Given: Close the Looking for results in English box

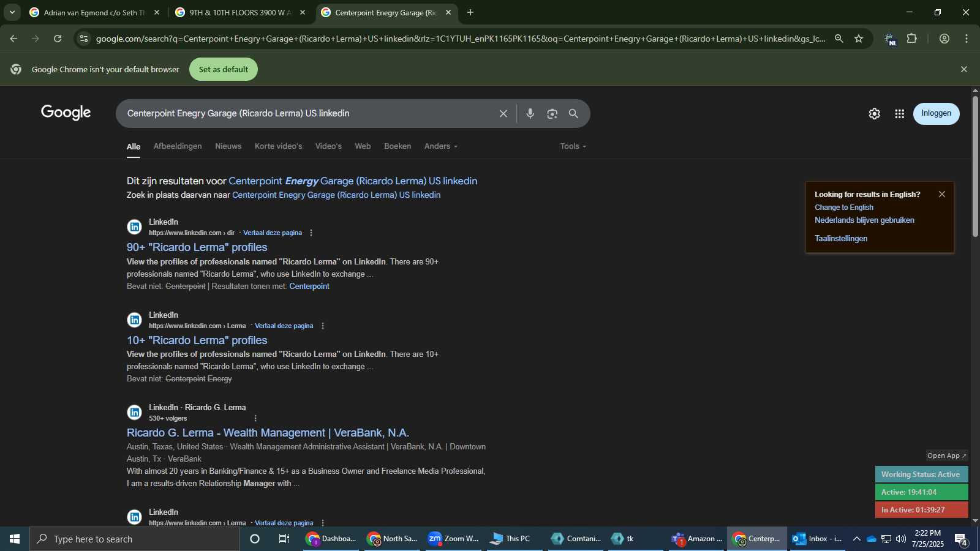Looking at the screenshot, I should 941,194.
